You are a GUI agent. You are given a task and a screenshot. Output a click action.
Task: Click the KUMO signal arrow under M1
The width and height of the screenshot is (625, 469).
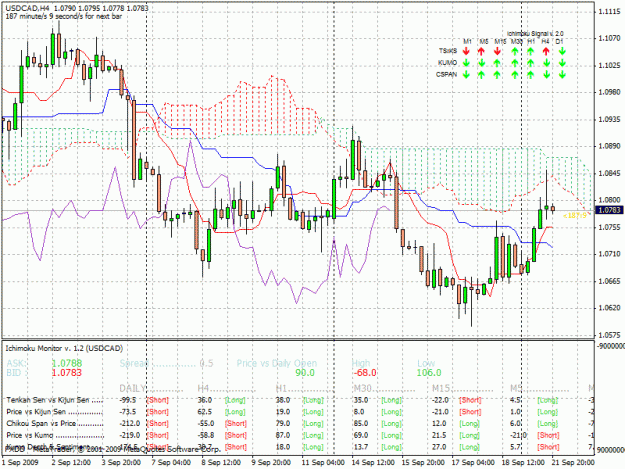pyautogui.click(x=466, y=63)
